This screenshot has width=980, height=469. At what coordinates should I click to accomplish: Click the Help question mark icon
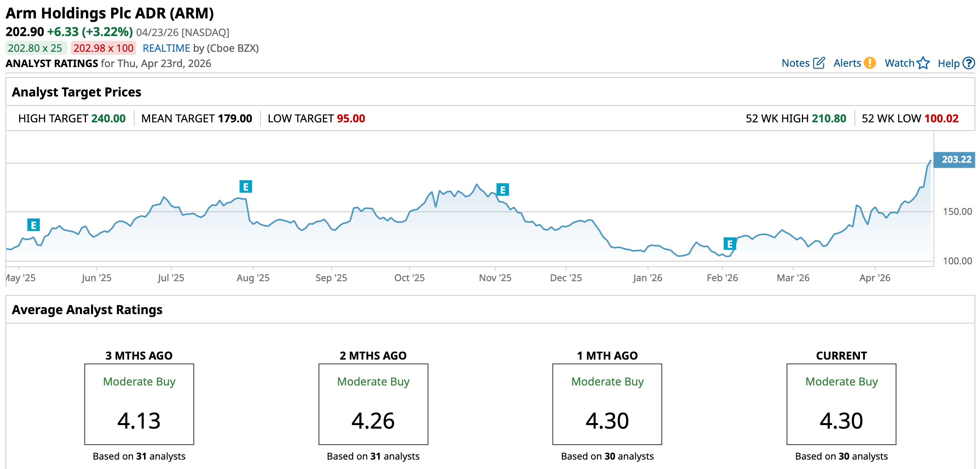[969, 63]
